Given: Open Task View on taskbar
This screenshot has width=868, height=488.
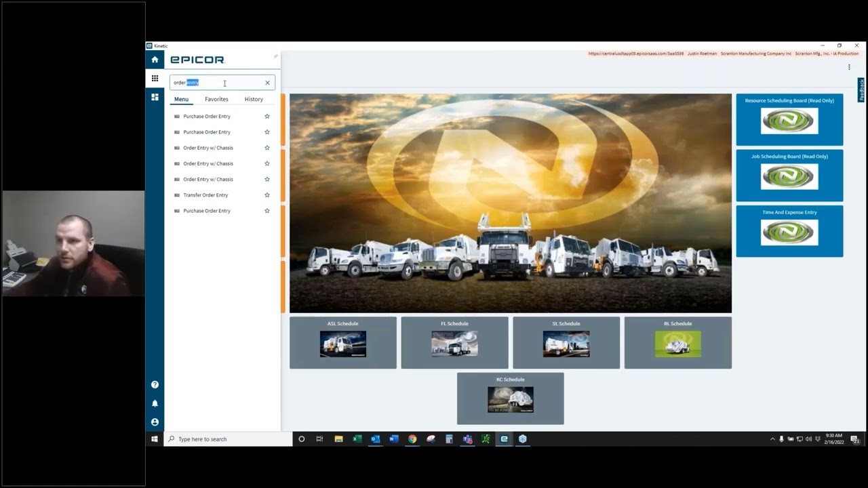Looking at the screenshot, I should pyautogui.click(x=320, y=439).
